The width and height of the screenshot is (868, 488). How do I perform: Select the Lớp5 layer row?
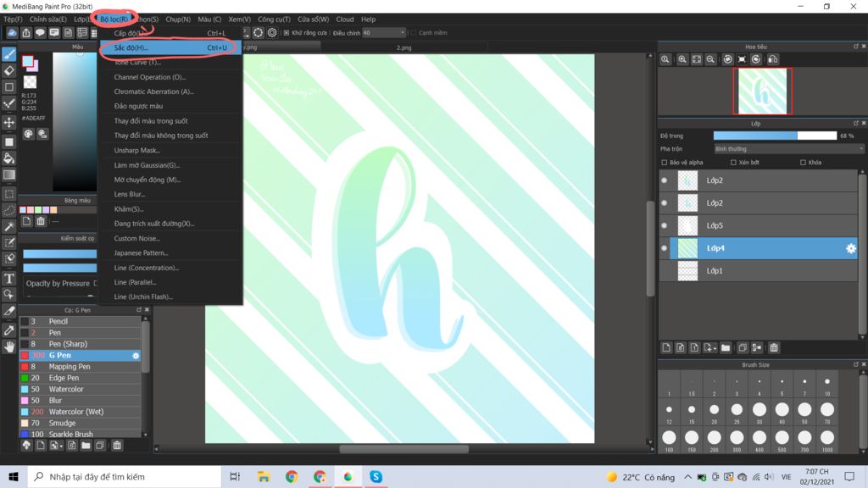(764, 225)
